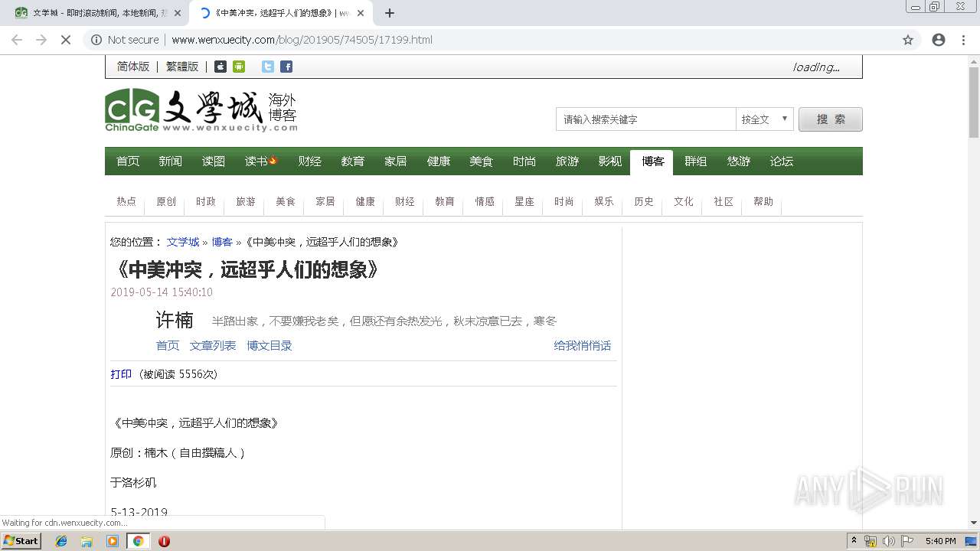Click the 搜索 search button

tap(831, 119)
